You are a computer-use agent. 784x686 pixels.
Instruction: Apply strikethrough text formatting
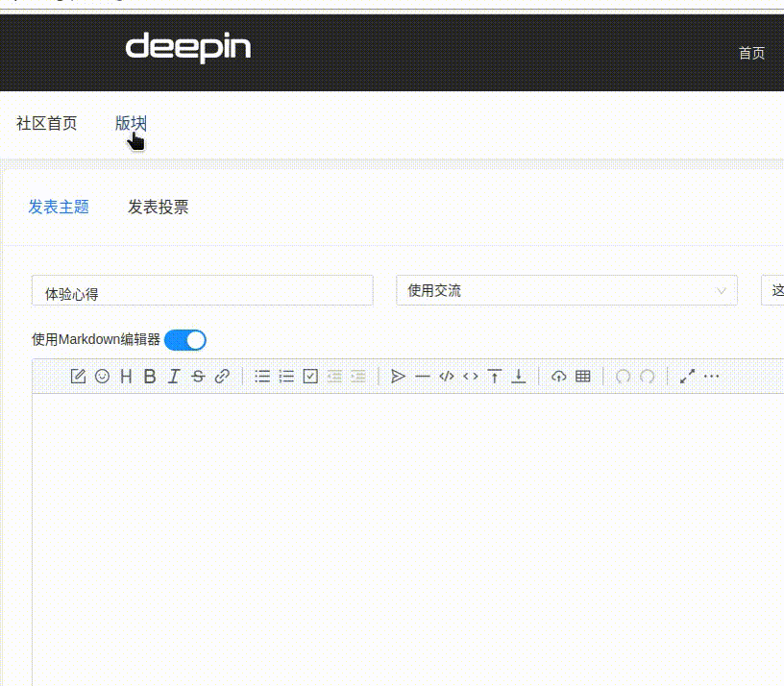click(198, 376)
